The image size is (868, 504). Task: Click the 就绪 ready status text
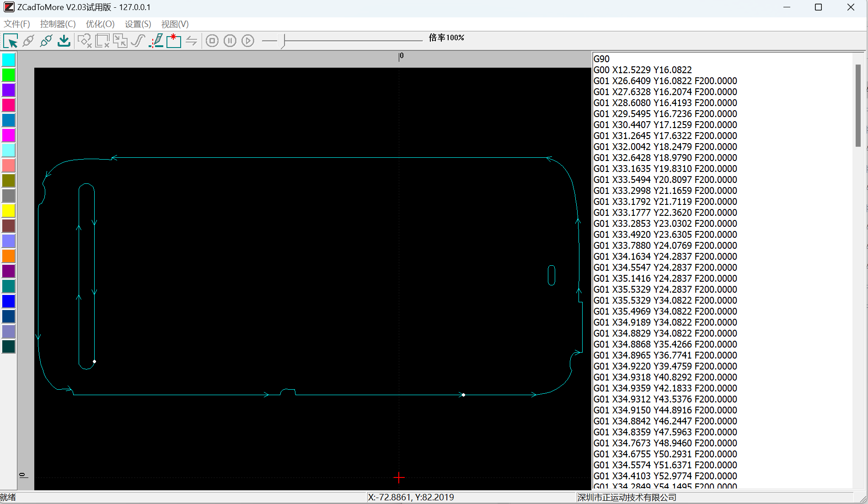[8, 498]
